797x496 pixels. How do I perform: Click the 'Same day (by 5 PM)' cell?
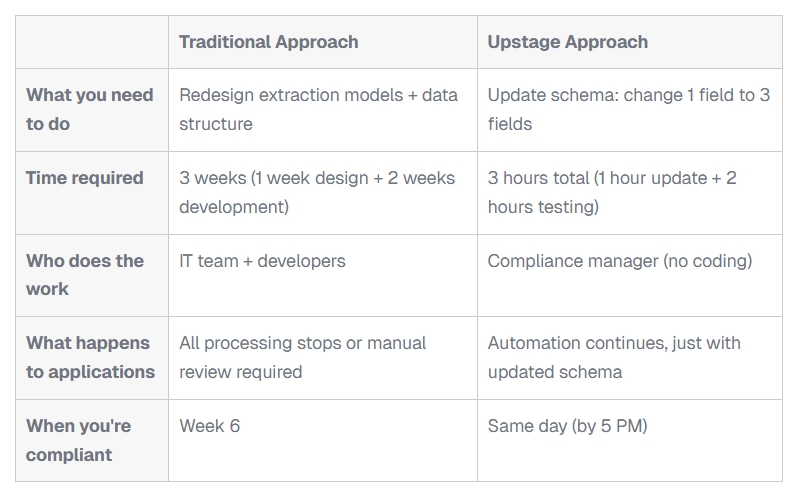point(567,426)
